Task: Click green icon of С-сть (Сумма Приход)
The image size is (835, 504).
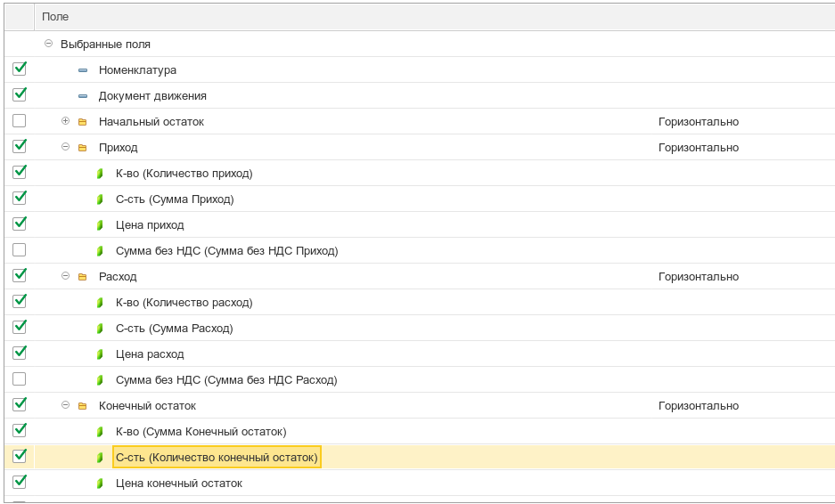Action: tap(100, 199)
